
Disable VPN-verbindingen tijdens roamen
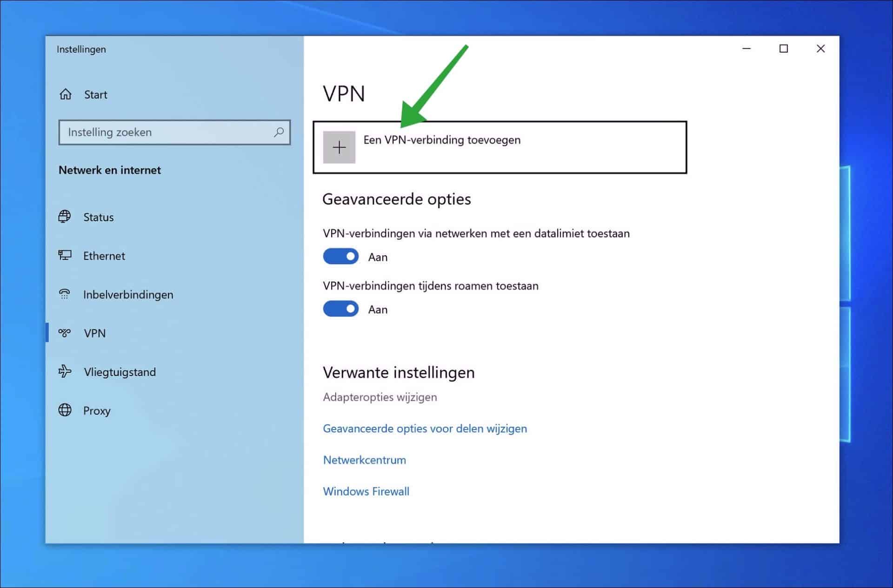[340, 308]
